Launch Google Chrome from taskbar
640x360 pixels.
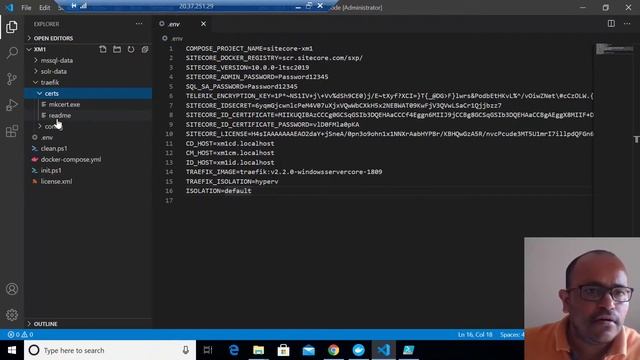(333, 350)
